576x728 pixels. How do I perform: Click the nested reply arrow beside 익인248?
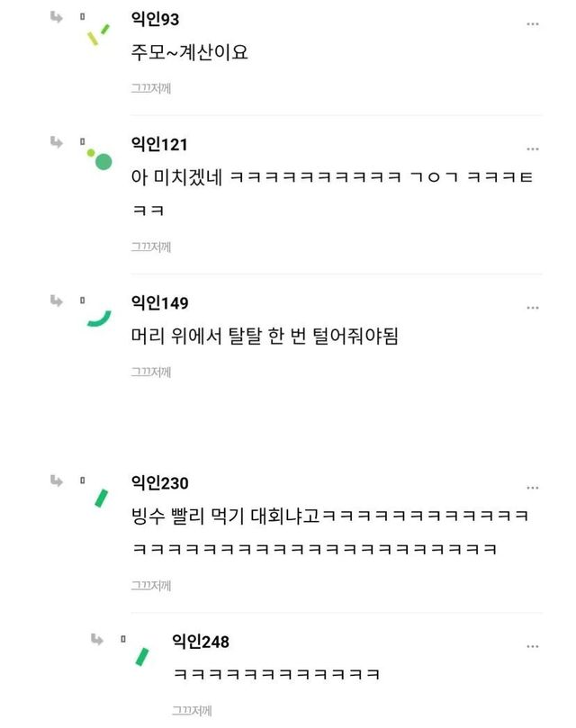point(96,639)
